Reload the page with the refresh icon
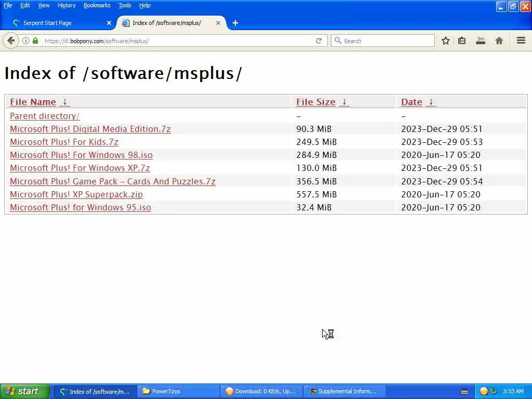Screen dimensions: 532x399 318,41
